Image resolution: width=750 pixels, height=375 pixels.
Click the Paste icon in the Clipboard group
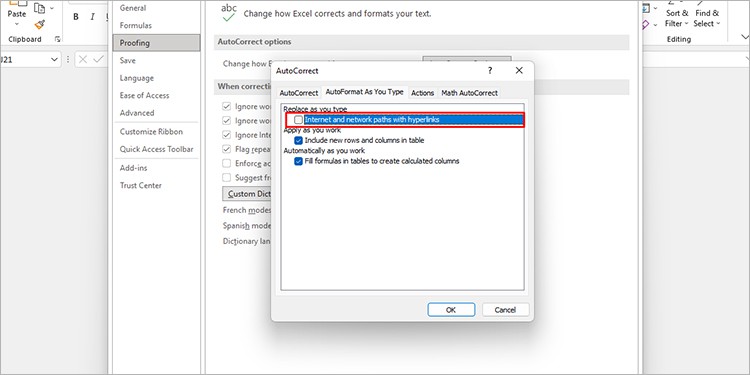pyautogui.click(x=17, y=4)
